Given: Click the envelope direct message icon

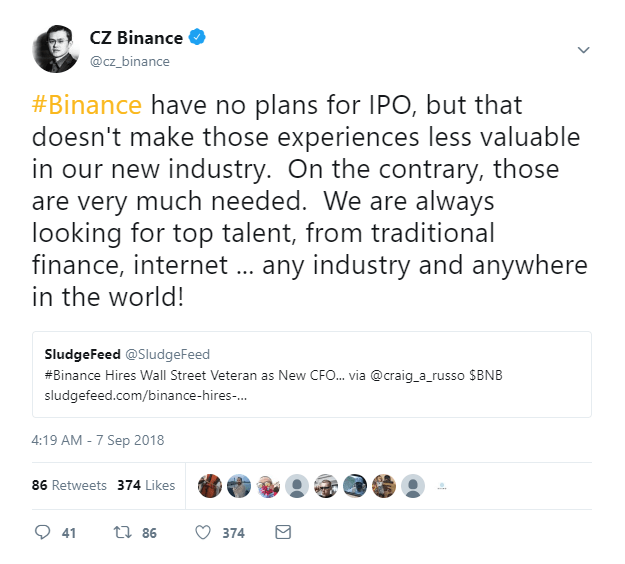Looking at the screenshot, I should pyautogui.click(x=283, y=532).
